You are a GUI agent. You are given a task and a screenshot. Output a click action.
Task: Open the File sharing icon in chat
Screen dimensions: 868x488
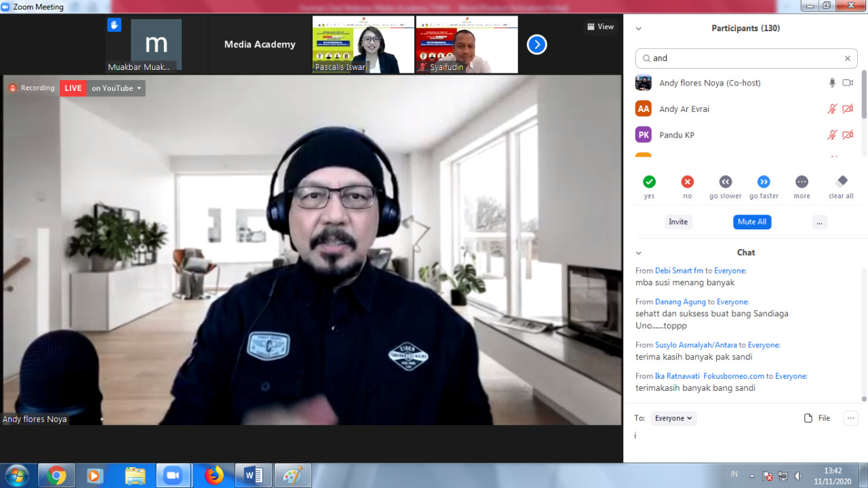(807, 417)
